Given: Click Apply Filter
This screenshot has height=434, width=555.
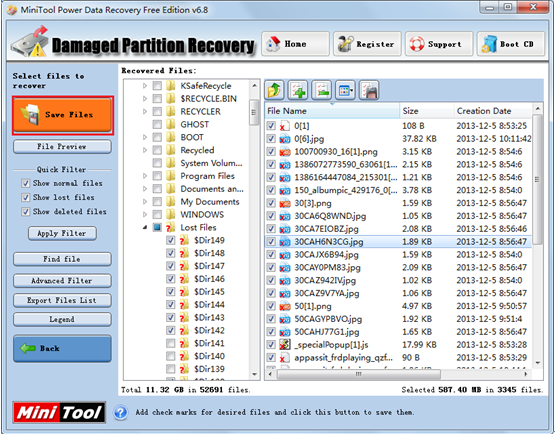Looking at the screenshot, I should click(x=62, y=233).
